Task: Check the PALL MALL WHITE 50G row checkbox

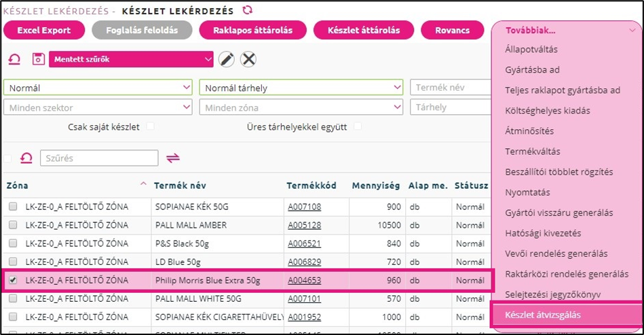Action: (x=13, y=298)
